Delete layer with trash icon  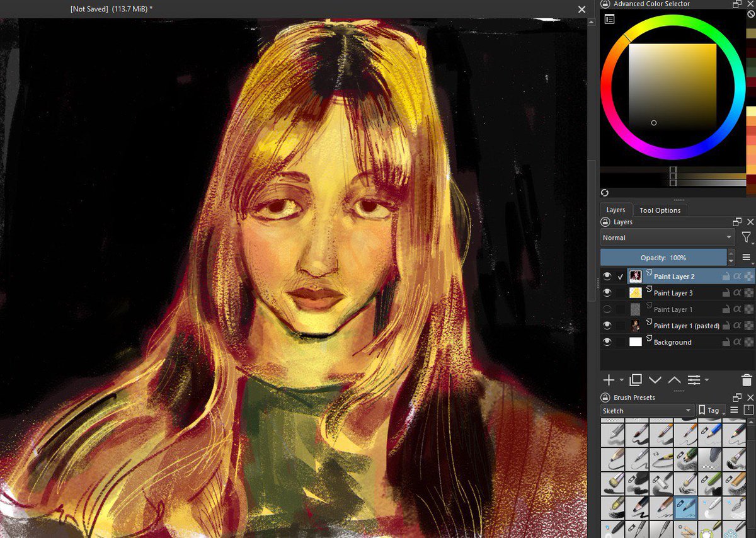[x=747, y=380]
